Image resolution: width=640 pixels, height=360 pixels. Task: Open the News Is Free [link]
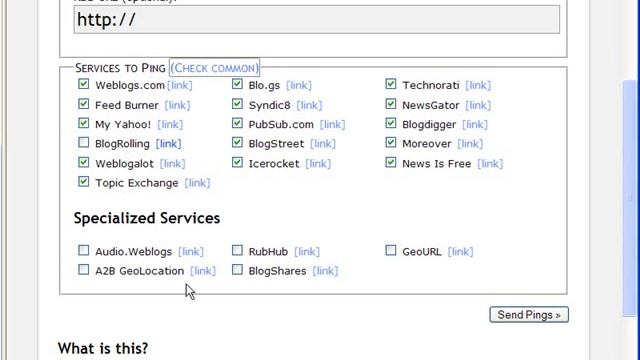tap(490, 164)
